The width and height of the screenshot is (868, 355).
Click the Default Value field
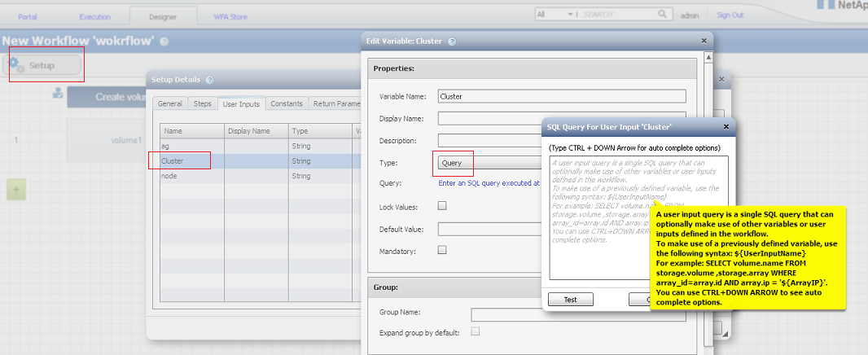pos(489,230)
